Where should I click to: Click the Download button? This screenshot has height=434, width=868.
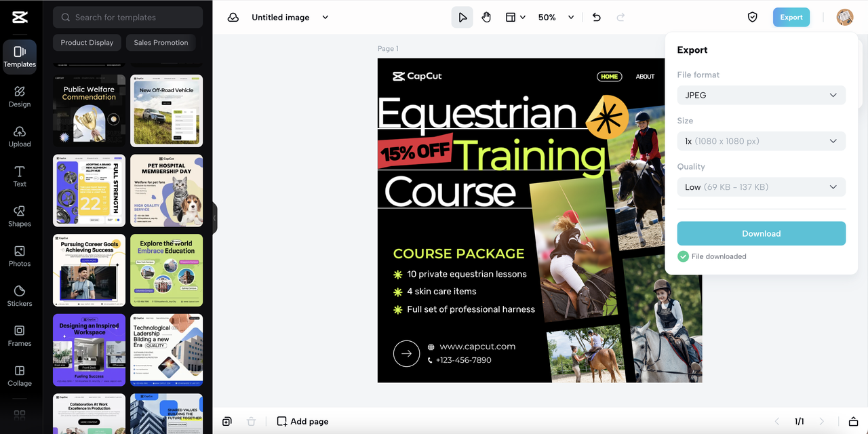point(762,233)
